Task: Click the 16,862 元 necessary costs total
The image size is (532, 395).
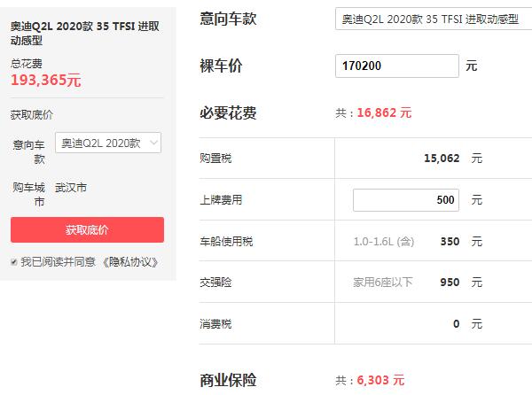Action: coord(384,113)
